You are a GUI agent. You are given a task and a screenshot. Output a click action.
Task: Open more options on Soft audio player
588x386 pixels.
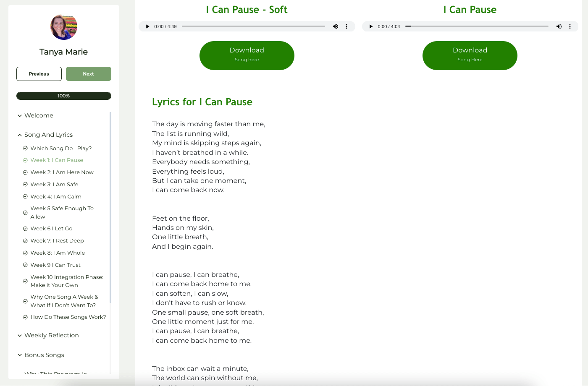[346, 26]
